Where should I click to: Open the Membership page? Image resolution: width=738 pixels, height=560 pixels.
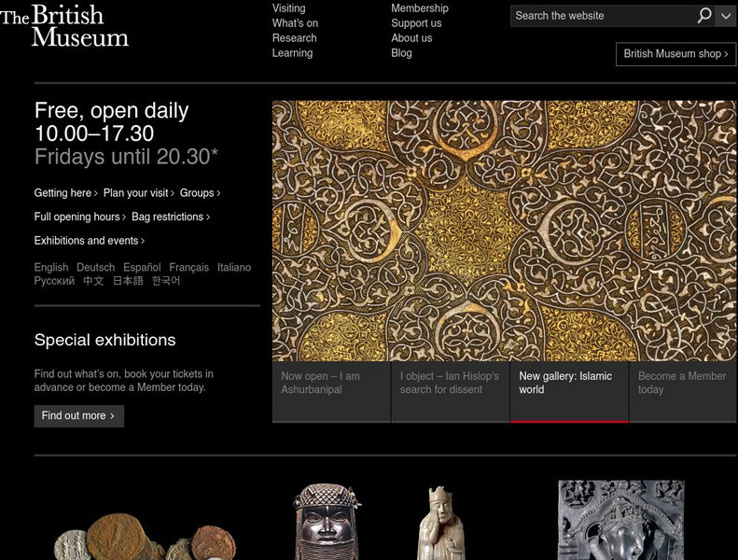419,8
